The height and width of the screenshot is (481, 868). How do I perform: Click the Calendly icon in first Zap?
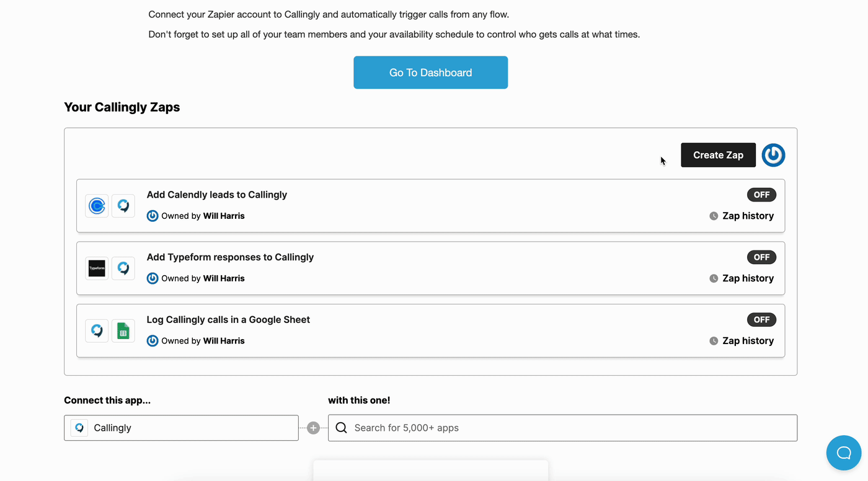coord(97,206)
